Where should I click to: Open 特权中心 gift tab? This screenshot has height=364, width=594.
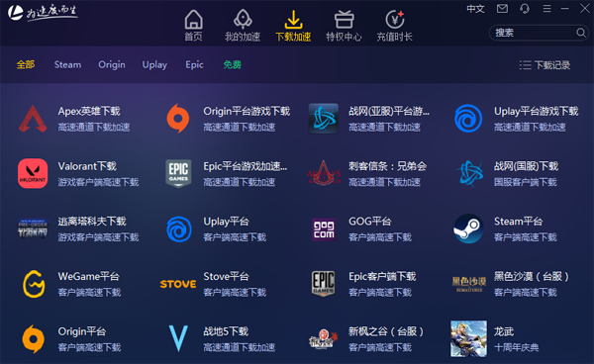pyautogui.click(x=344, y=26)
